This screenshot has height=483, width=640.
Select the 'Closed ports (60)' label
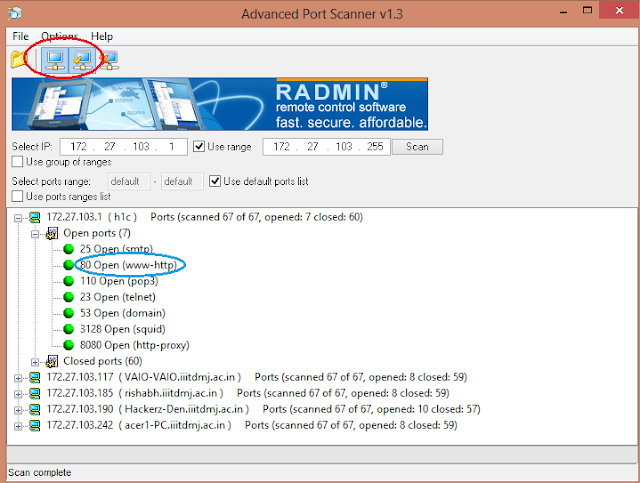coord(102,361)
